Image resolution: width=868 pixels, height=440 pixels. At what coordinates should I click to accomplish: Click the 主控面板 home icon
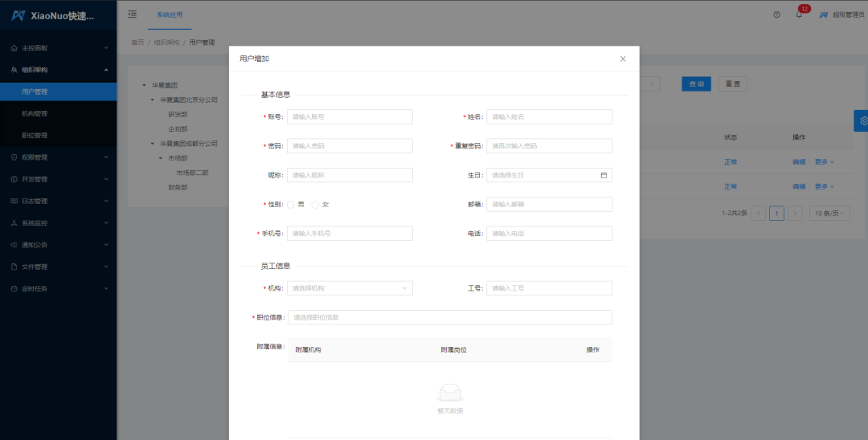tap(14, 48)
